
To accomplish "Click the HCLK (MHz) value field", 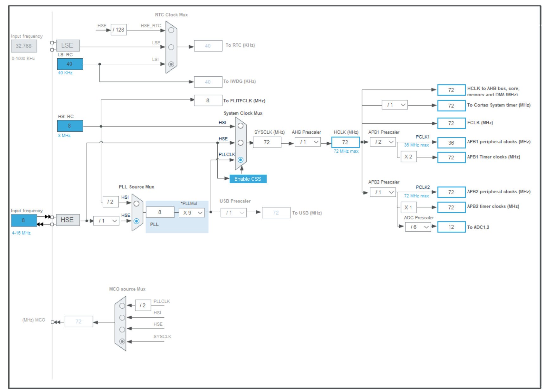I will pos(345,142).
